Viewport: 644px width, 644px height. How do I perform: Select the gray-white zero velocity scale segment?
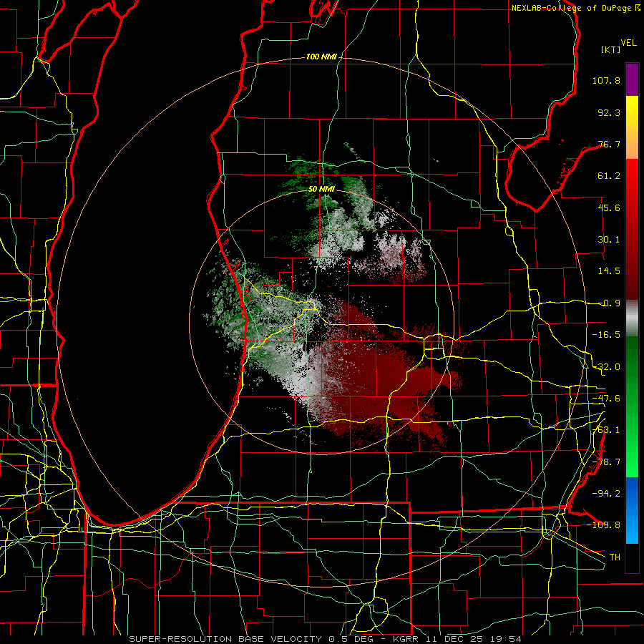[x=632, y=318]
